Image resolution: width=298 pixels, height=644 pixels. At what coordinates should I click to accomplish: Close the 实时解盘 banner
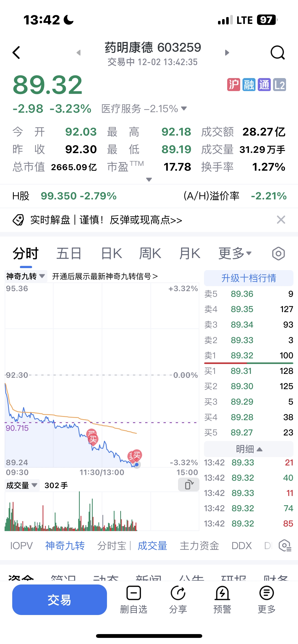point(281,220)
